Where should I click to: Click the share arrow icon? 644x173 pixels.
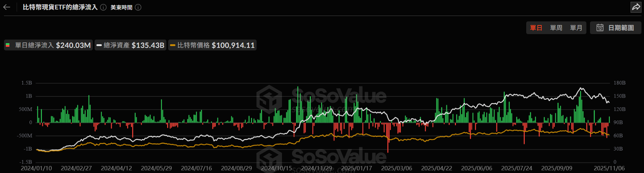point(636,7)
